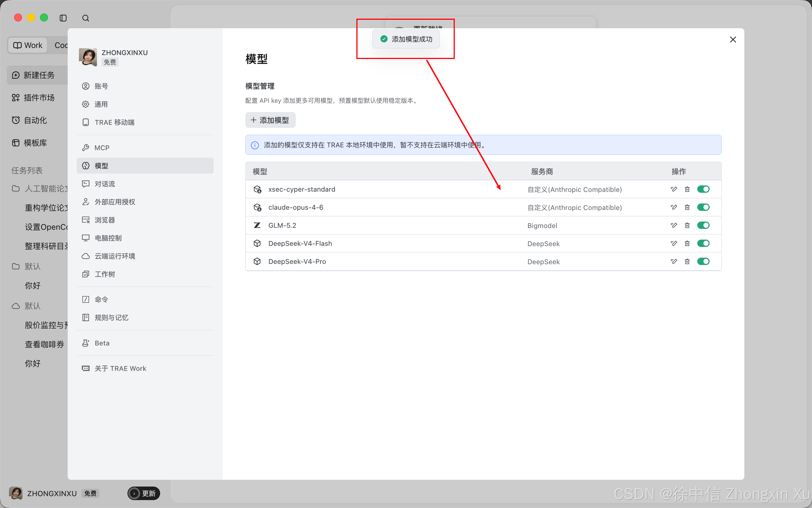The image size is (812, 508).
Task: Select the GLM-5.2 model name
Action: coord(282,225)
